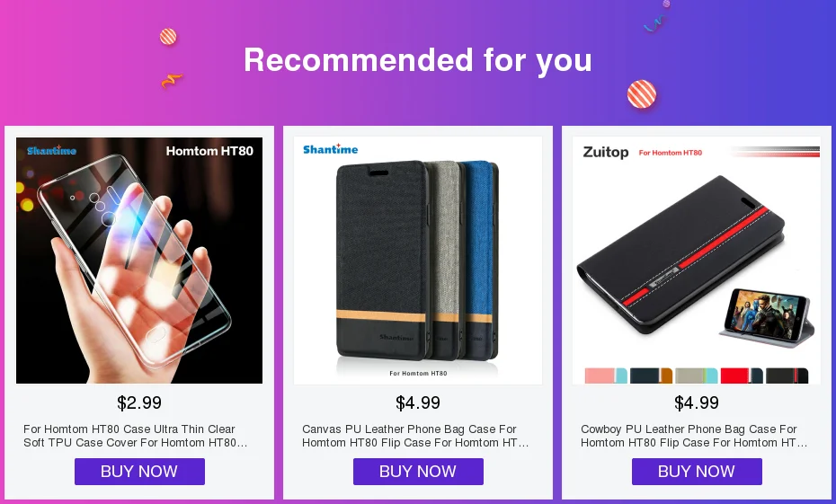
Task: Select the gray color swatch on the Zuitop case
Action: coord(697,376)
